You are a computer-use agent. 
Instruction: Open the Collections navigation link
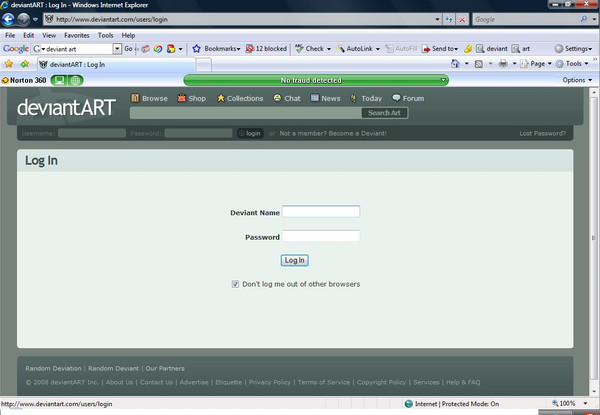pos(240,98)
